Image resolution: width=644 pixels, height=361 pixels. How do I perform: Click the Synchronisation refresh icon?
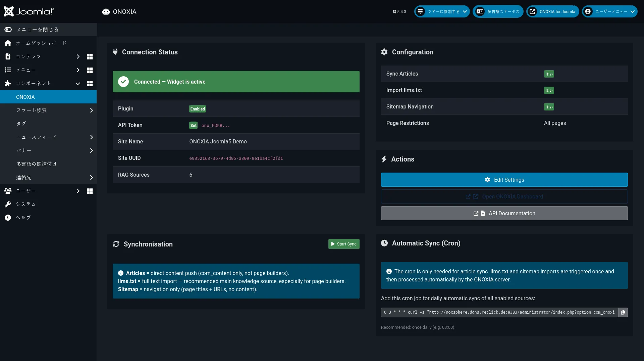(x=116, y=244)
